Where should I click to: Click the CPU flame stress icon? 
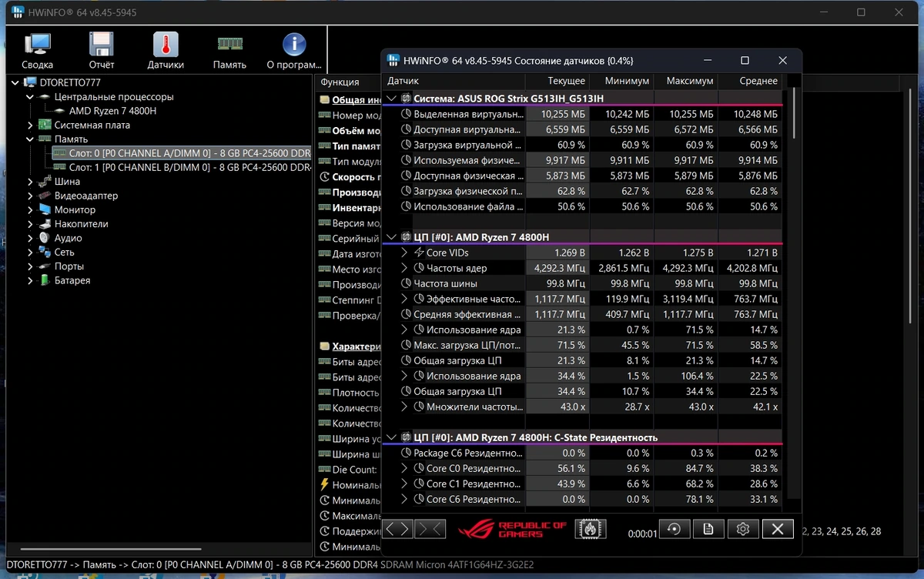tap(590, 529)
